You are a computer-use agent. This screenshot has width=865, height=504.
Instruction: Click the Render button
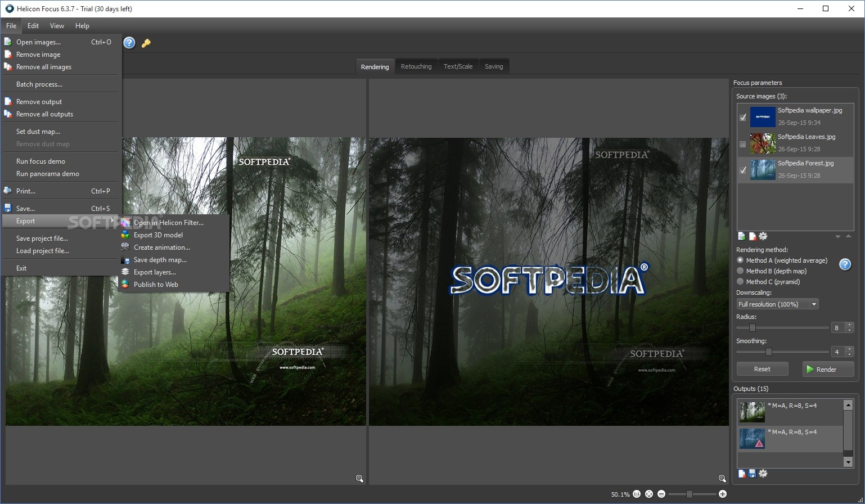tap(828, 369)
